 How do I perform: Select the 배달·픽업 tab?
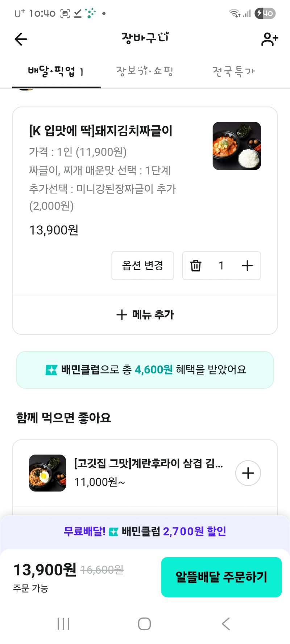pos(56,72)
